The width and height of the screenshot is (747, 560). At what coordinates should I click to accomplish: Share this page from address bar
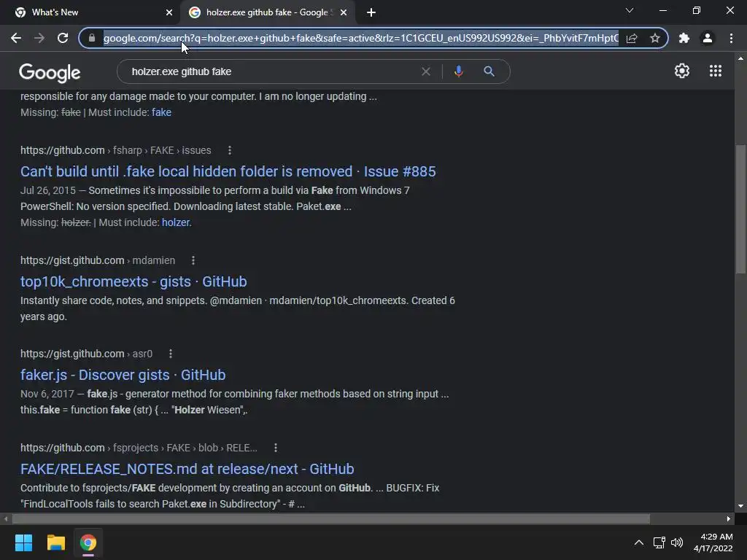point(632,38)
